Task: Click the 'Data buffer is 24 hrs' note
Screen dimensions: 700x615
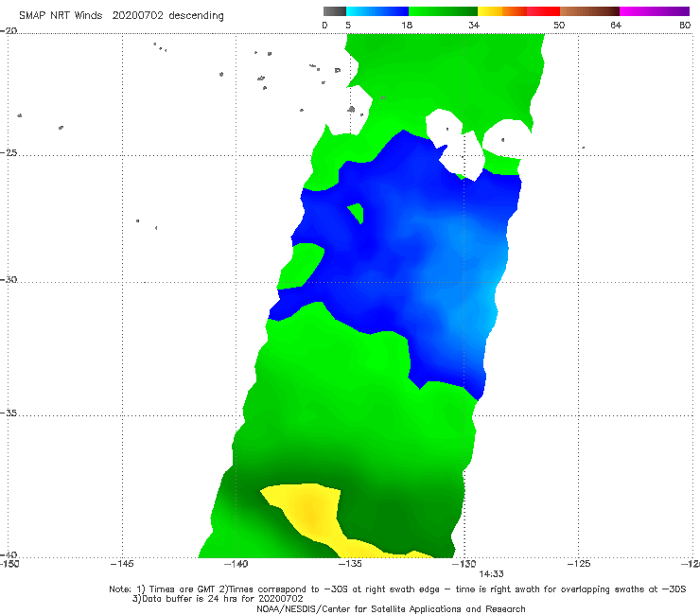Action: coord(218,599)
